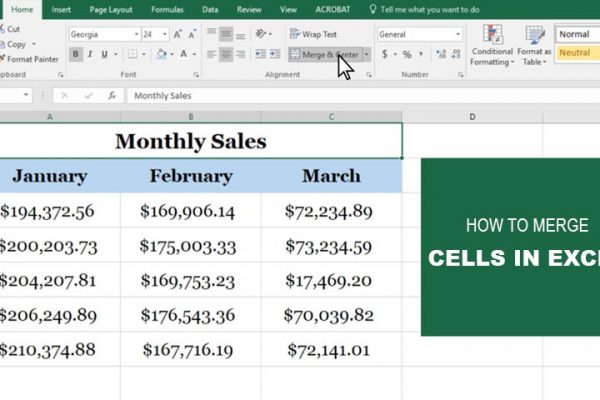600x400 pixels.
Task: Open Conditional Formatting menu
Action: coord(492,45)
